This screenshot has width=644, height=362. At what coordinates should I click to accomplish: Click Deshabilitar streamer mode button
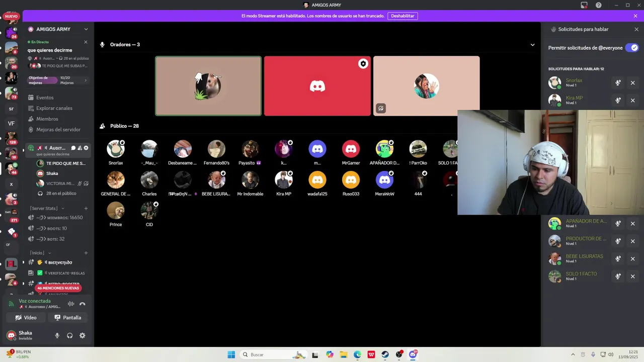pos(403,16)
